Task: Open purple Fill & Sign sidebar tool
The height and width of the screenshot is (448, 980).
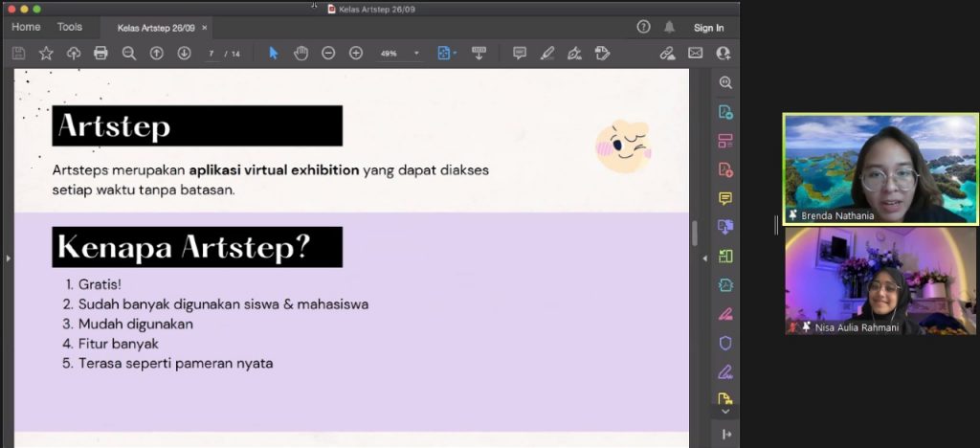Action: tap(725, 372)
